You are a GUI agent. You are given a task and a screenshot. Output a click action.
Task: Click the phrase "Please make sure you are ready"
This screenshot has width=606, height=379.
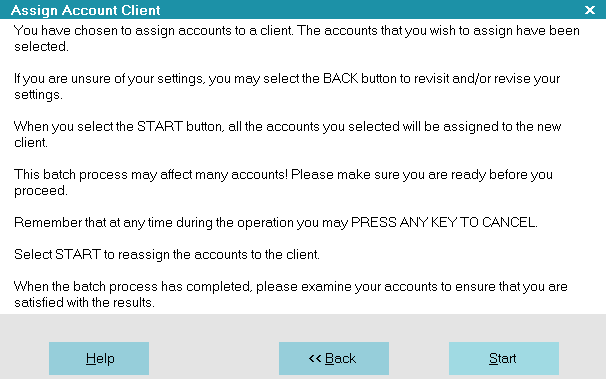pos(388,175)
